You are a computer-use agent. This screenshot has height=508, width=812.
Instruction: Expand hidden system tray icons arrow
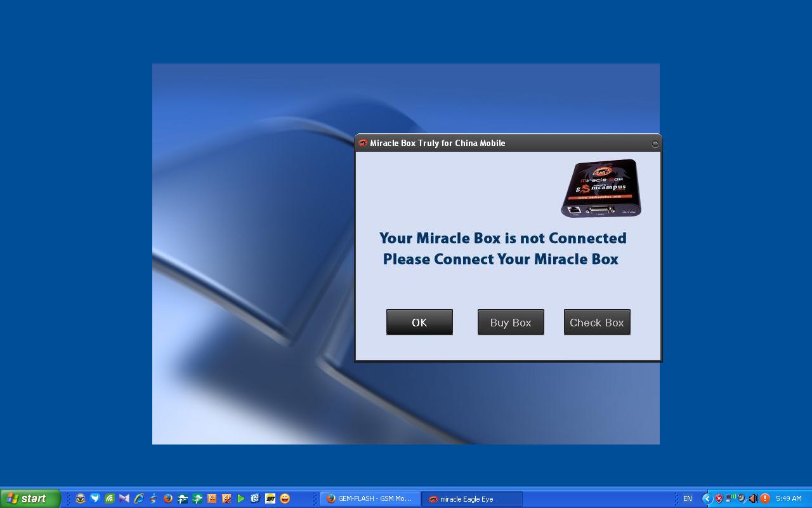point(707,499)
